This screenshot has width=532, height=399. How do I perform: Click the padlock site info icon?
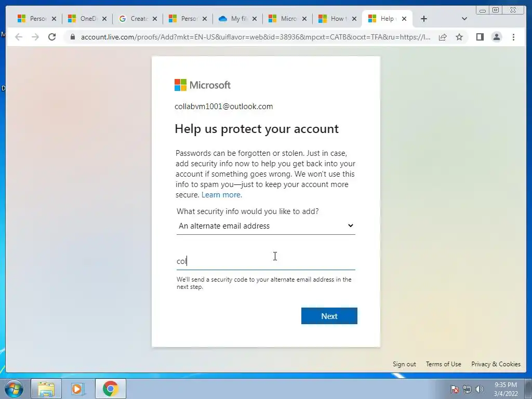click(72, 37)
